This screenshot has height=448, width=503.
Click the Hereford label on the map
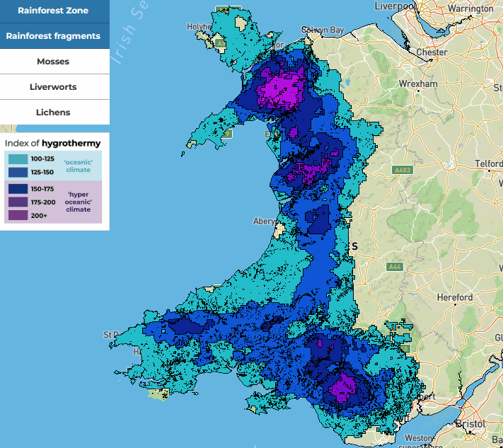pos(455,297)
